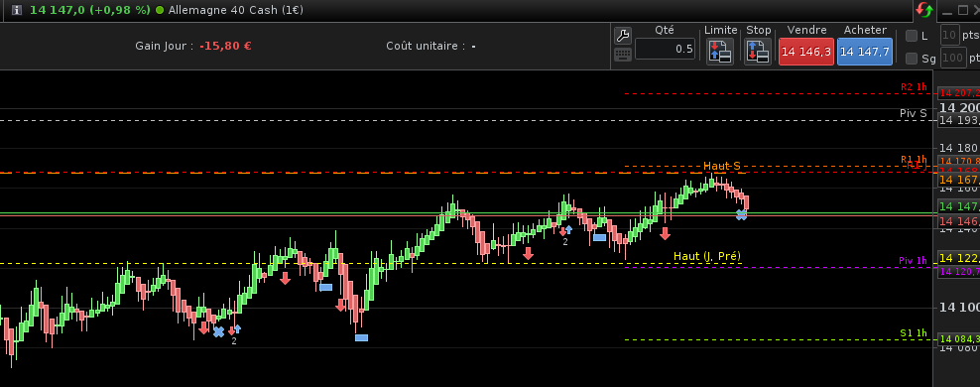Viewport: 980px width, 387px height.
Task: Click the Allemagne 40 Cash (1€) title
Action: click(236, 10)
